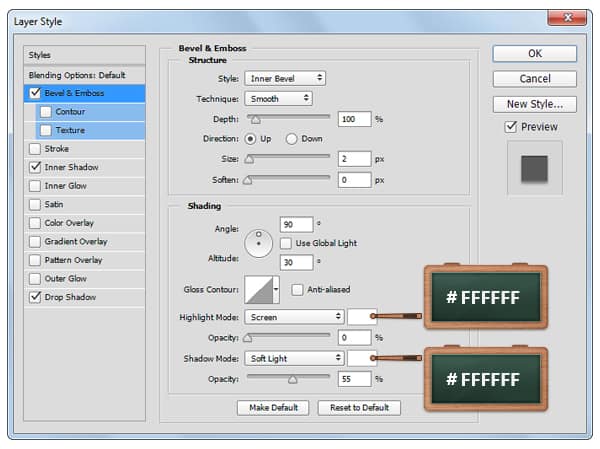Screen dimensions: 600x449
Task: Expand the Technique dropdown showing Smooth
Action: click(x=278, y=99)
